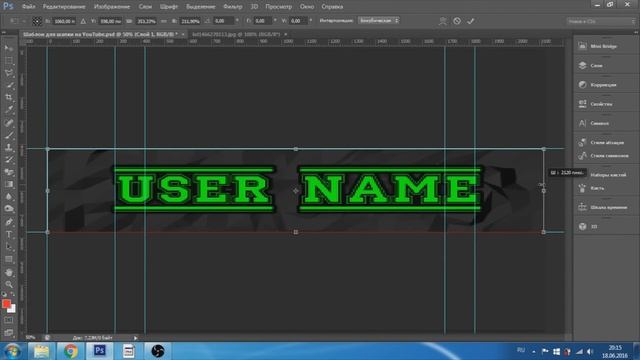Open the Windows Start menu
Viewport: 640px width, 360px height.
(x=12, y=351)
